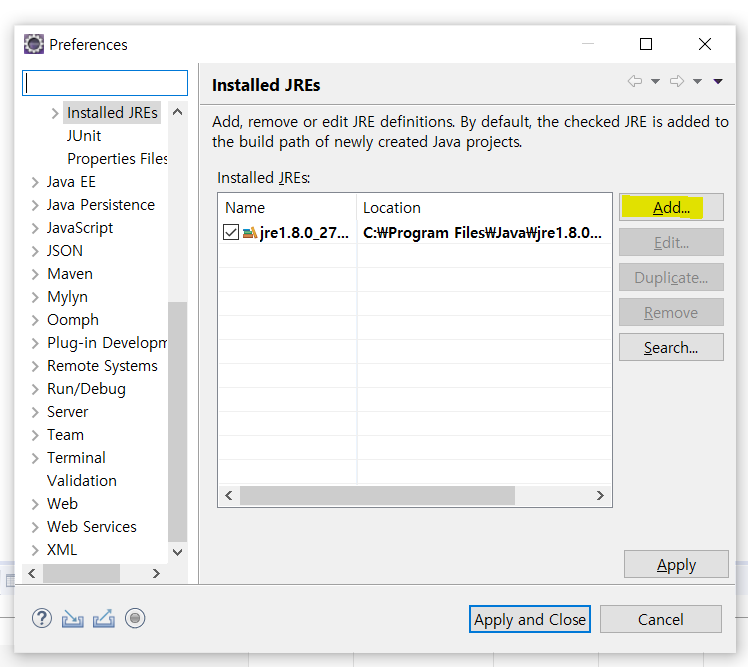Click the tree horizontal scrollbar thumb
The width and height of the screenshot is (748, 667).
click(81, 573)
